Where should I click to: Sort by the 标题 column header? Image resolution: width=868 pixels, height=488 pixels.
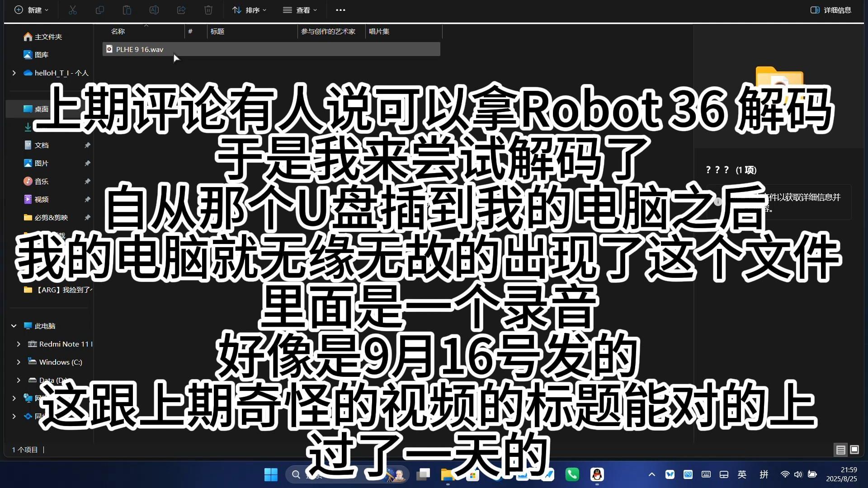[x=217, y=32]
